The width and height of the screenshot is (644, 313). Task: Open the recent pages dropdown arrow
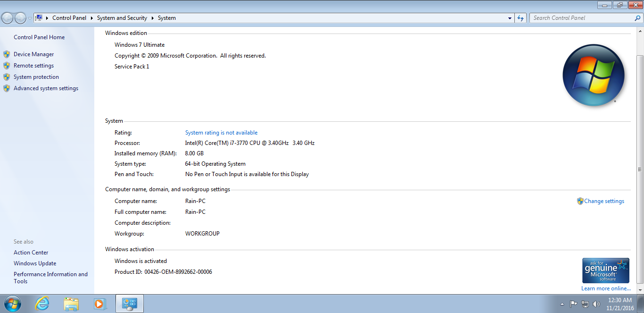pyautogui.click(x=30, y=18)
